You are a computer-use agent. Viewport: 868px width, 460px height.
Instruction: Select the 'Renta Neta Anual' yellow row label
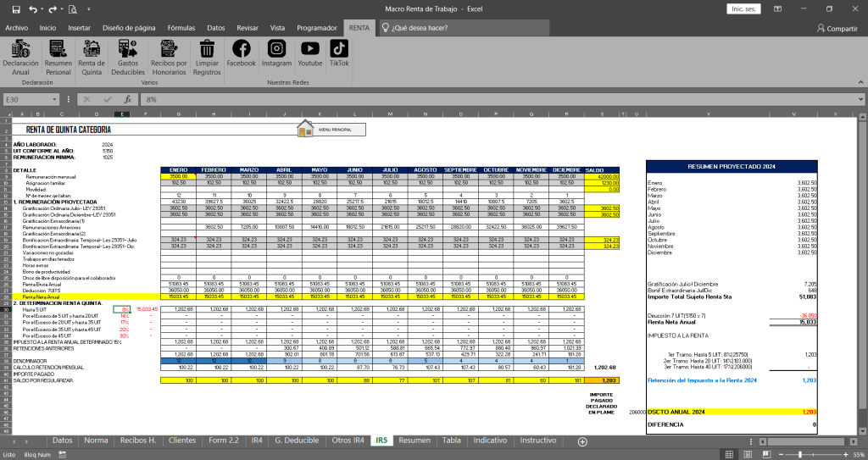pyautogui.click(x=41, y=297)
